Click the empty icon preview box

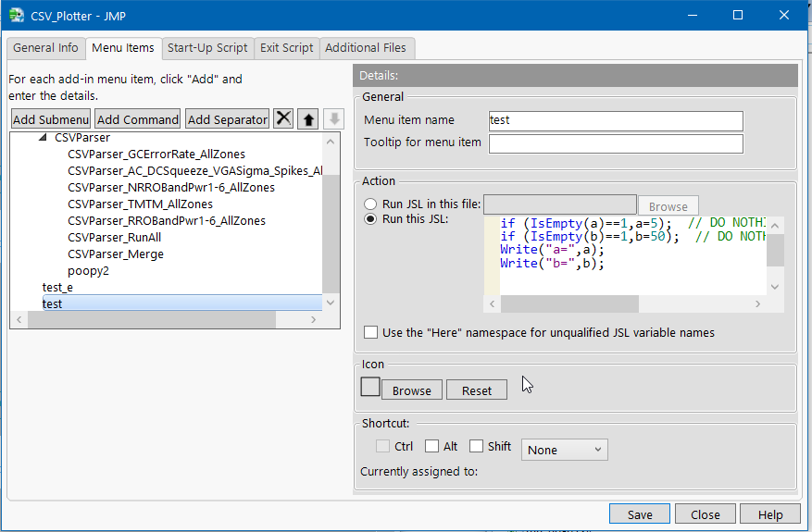(x=370, y=387)
